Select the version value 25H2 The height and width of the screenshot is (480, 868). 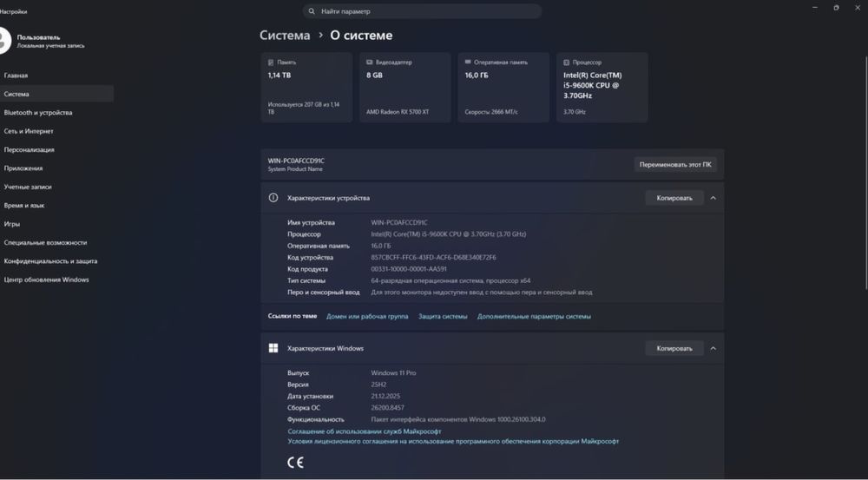pyautogui.click(x=378, y=385)
